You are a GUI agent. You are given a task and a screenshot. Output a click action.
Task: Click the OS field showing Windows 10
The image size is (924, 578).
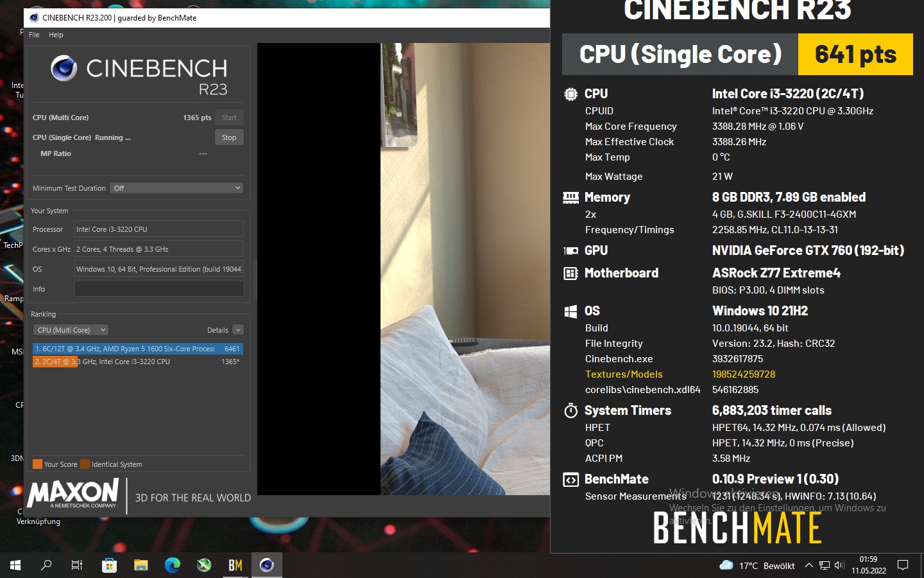pos(158,269)
